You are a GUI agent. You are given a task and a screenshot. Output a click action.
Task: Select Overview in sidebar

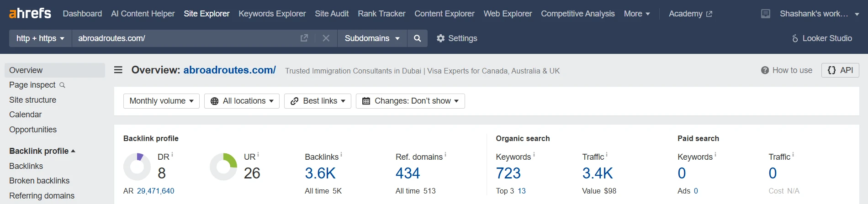(x=55, y=70)
